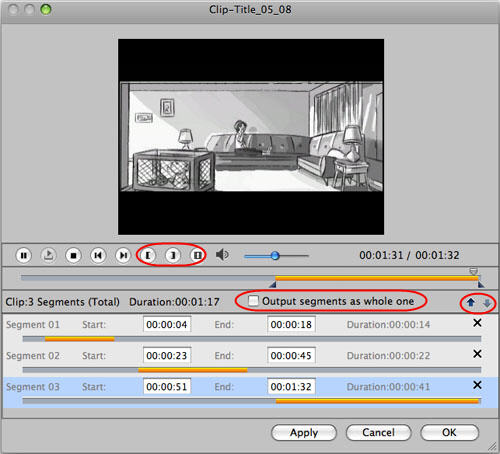Click the new segment button
Screen dimensions: 500x454
pos(197,256)
